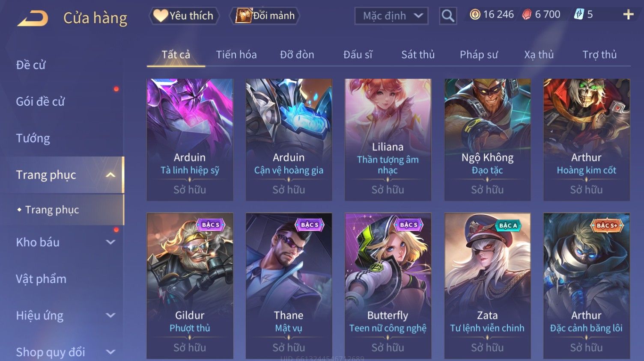
Task: Open Đổi mảnh fragment exchange
Action: (x=265, y=16)
